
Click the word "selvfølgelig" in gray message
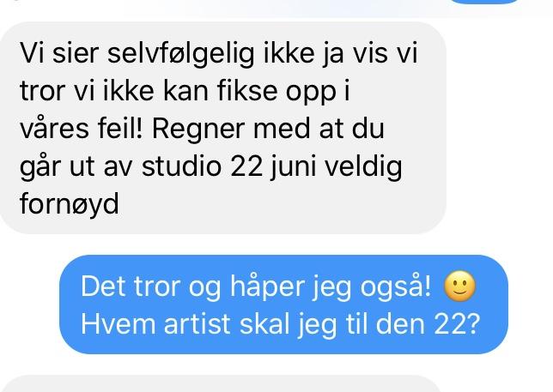click(180, 54)
